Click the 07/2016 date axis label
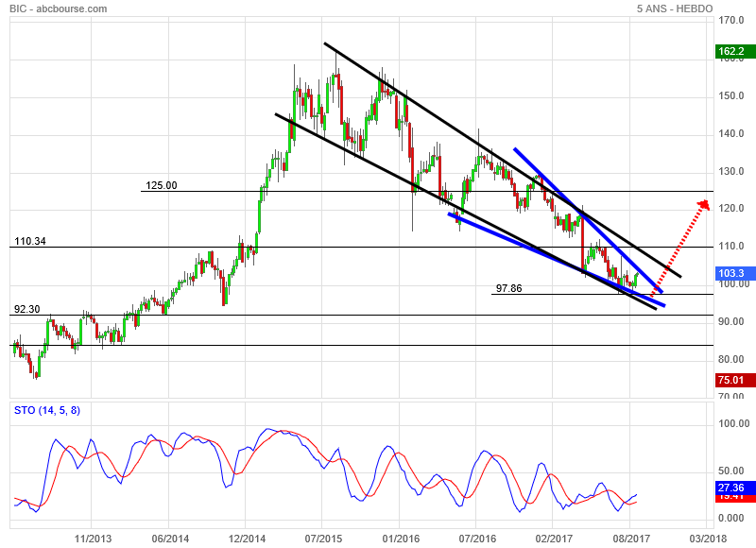Viewport: 756px width, 548px height. click(477, 539)
